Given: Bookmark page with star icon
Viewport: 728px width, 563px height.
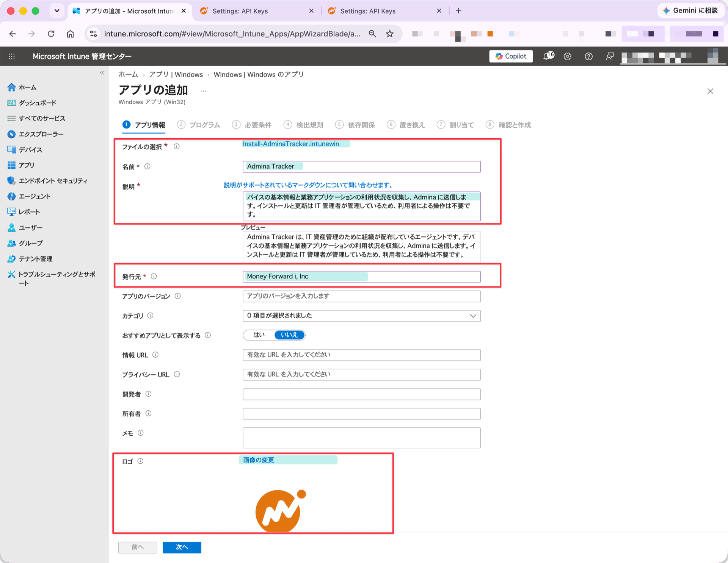Looking at the screenshot, I should [390, 34].
